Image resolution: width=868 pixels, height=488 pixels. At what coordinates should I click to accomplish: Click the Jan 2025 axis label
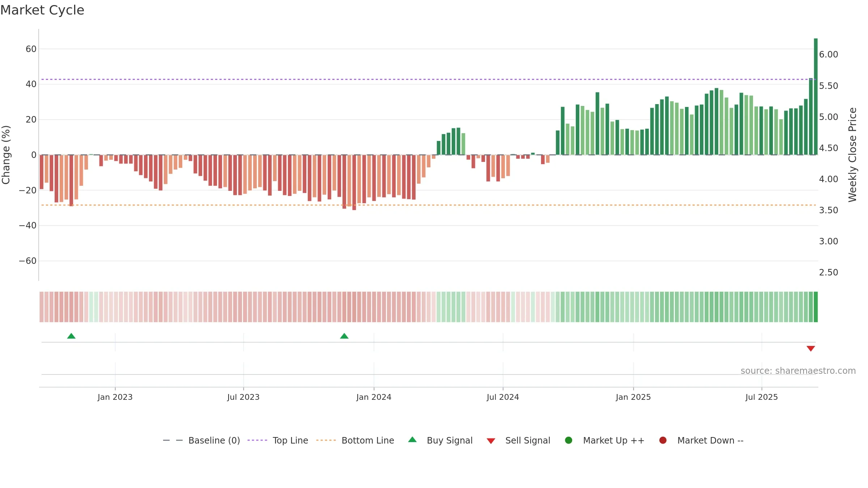[633, 397]
